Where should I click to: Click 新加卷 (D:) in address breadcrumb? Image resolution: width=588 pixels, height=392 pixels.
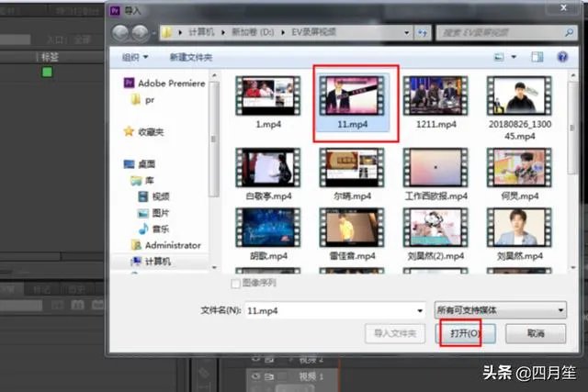click(253, 33)
